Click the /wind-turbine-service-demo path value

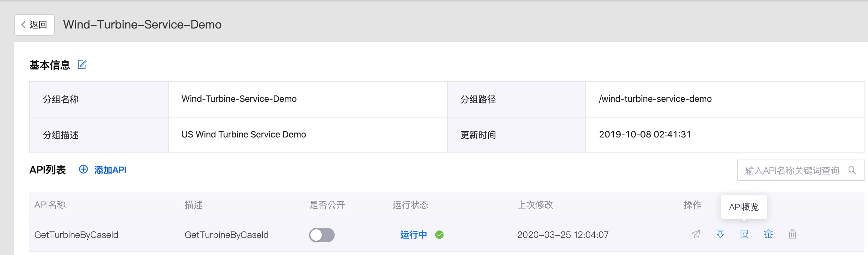[x=655, y=99]
